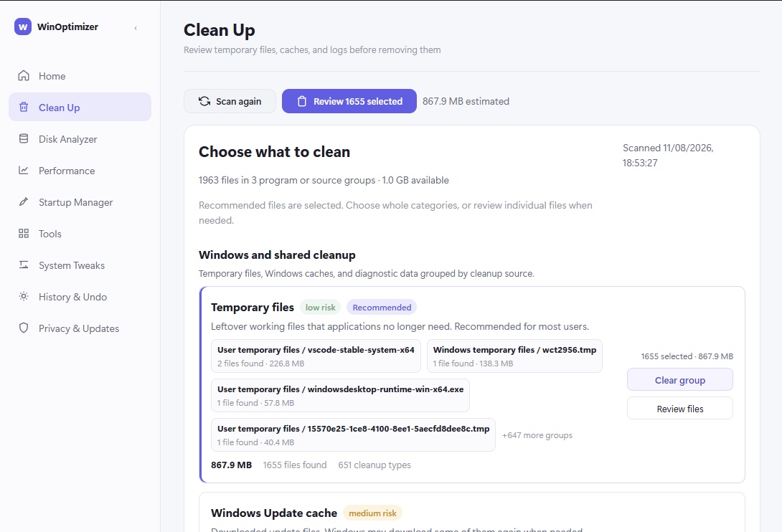Select the windowsdesktop-runtime-win-x64.exe card
The width and height of the screenshot is (782, 532).
[340, 395]
